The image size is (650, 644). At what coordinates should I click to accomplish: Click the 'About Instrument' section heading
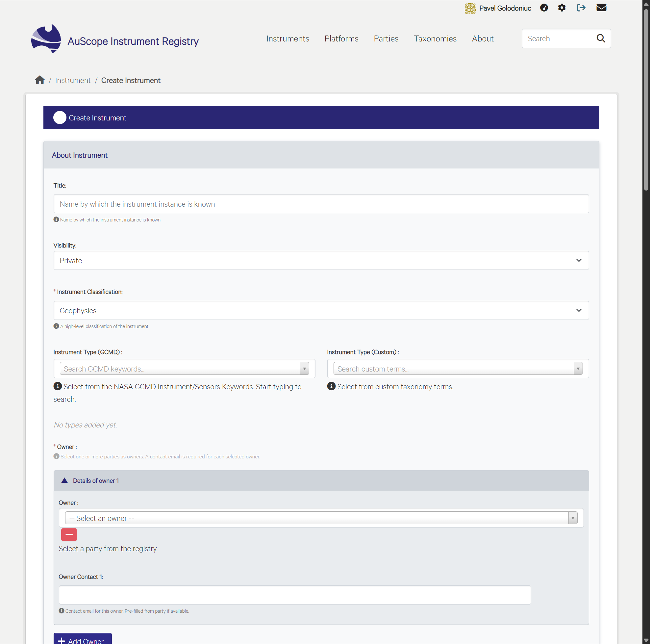pyautogui.click(x=80, y=155)
